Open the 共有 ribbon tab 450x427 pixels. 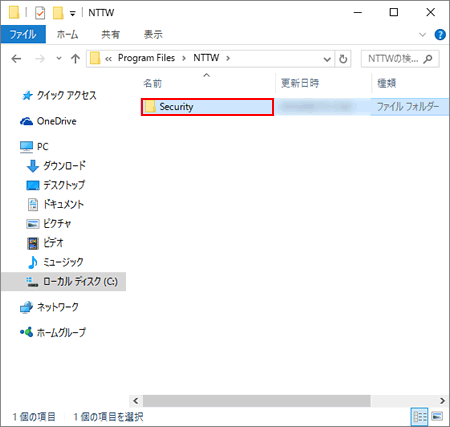(110, 34)
